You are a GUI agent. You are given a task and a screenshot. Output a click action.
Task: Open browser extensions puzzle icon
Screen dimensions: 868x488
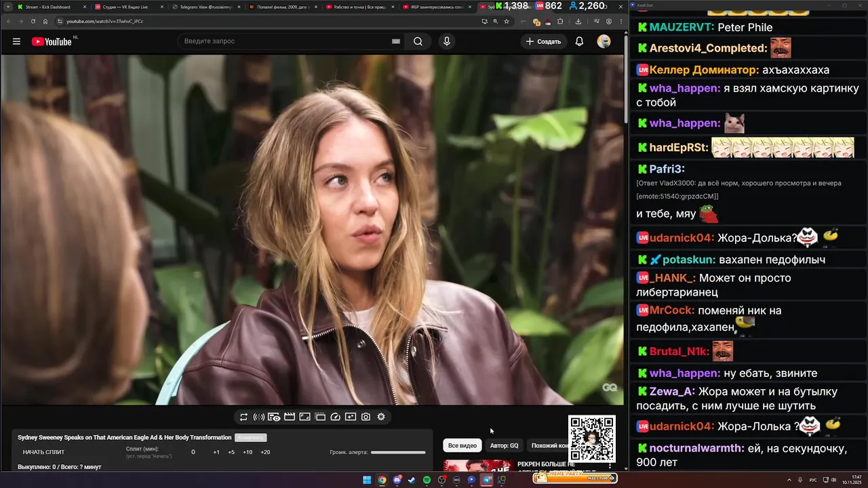click(x=560, y=21)
